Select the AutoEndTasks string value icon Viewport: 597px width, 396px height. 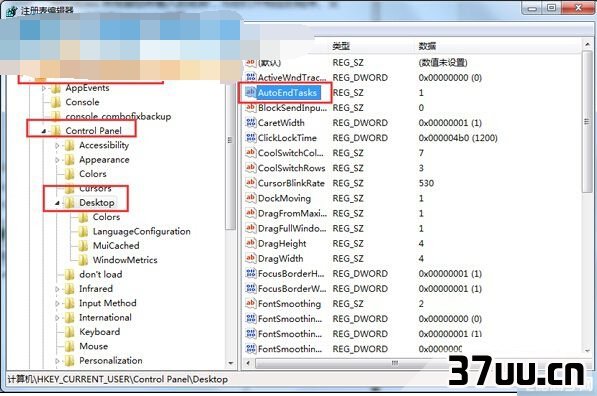pos(250,92)
